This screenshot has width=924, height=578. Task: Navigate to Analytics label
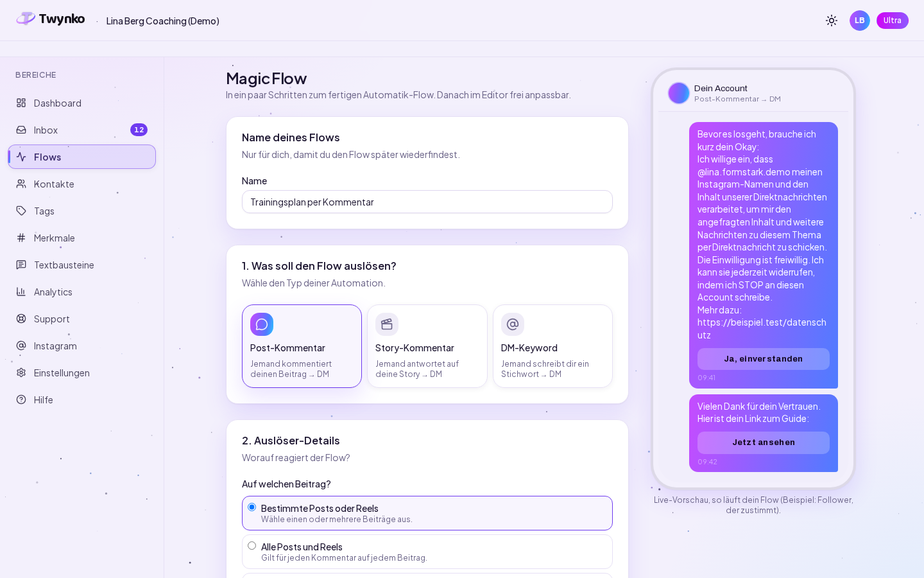click(53, 292)
